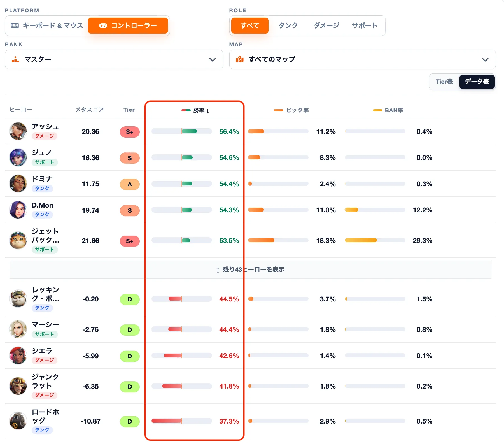Screen dimensions: 504x446
Task: Click the map dropdown chevron arrow
Action: [x=485, y=60]
